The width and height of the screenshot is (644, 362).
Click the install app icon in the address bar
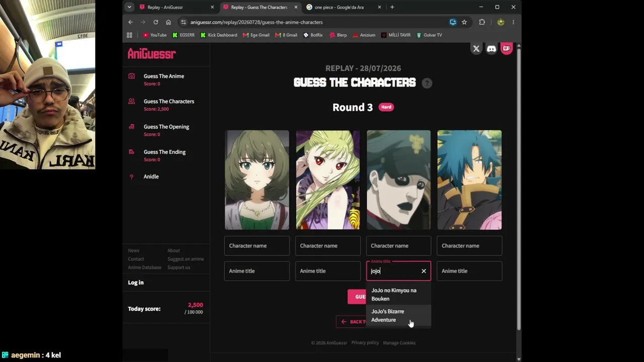[x=453, y=22]
